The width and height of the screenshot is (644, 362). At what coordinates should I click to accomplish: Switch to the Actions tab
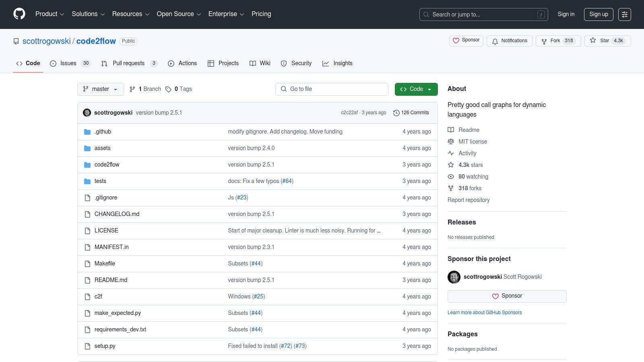point(182,64)
